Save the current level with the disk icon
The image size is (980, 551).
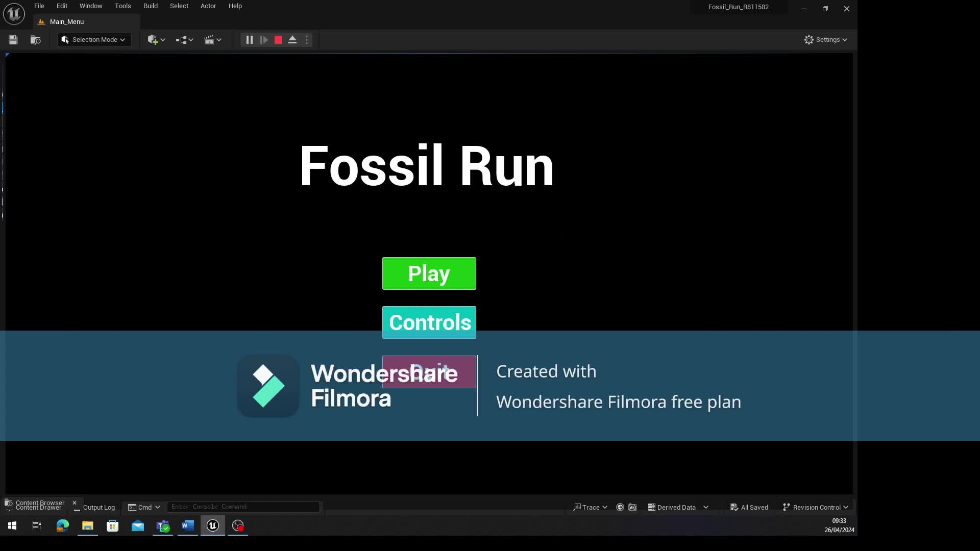tap(13, 40)
